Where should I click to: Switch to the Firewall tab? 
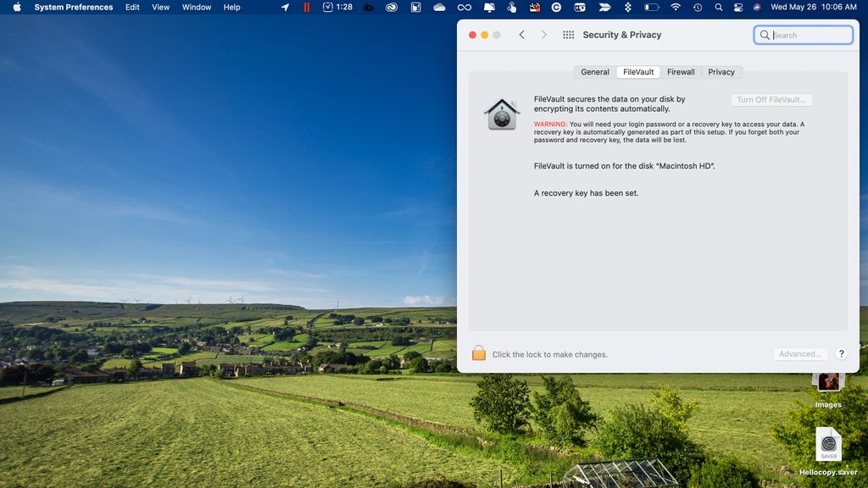681,71
